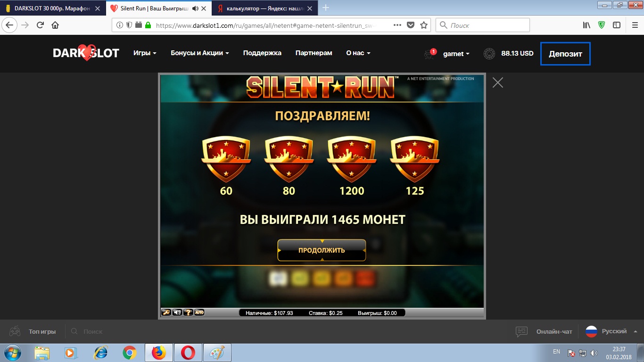Open the Игры dropdown menu
644x362 pixels.
point(145,53)
